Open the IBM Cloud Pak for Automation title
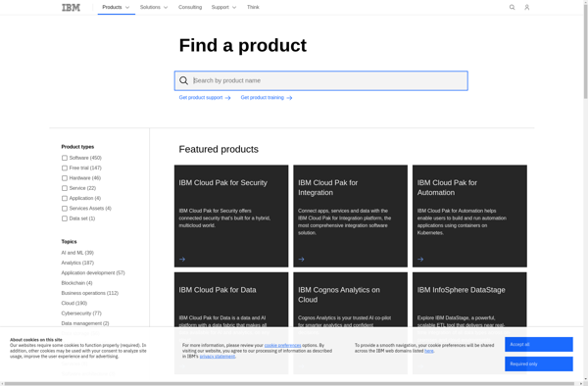This screenshot has height=386, width=588. pos(448,188)
